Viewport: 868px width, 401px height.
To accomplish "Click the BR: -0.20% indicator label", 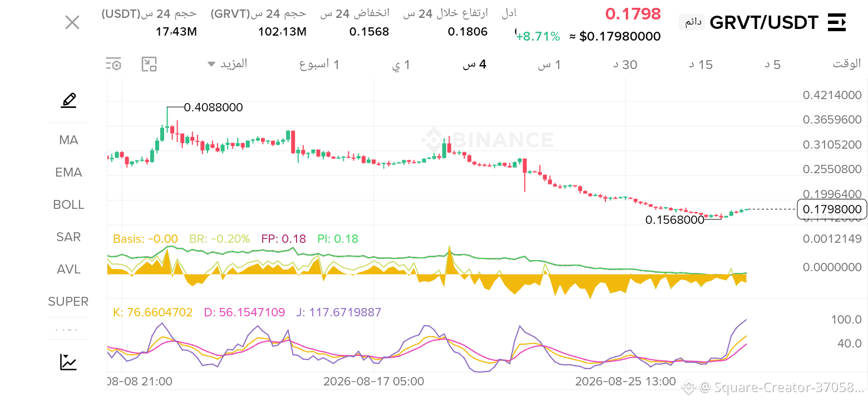I will click(220, 239).
